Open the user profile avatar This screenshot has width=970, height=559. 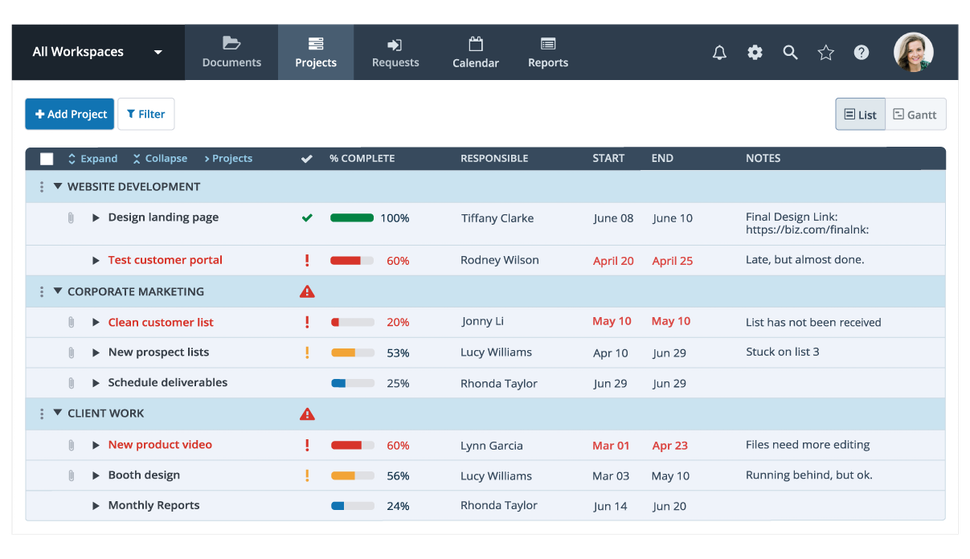912,52
